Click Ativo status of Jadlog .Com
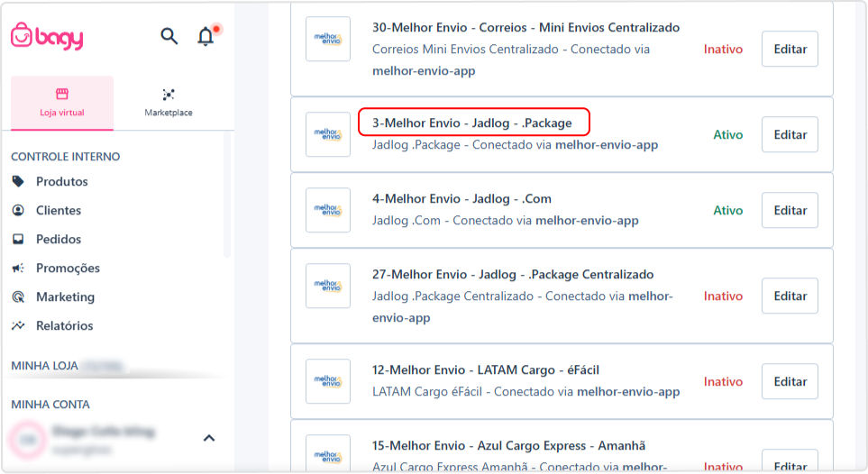This screenshot has height=474, width=868. pos(728,211)
